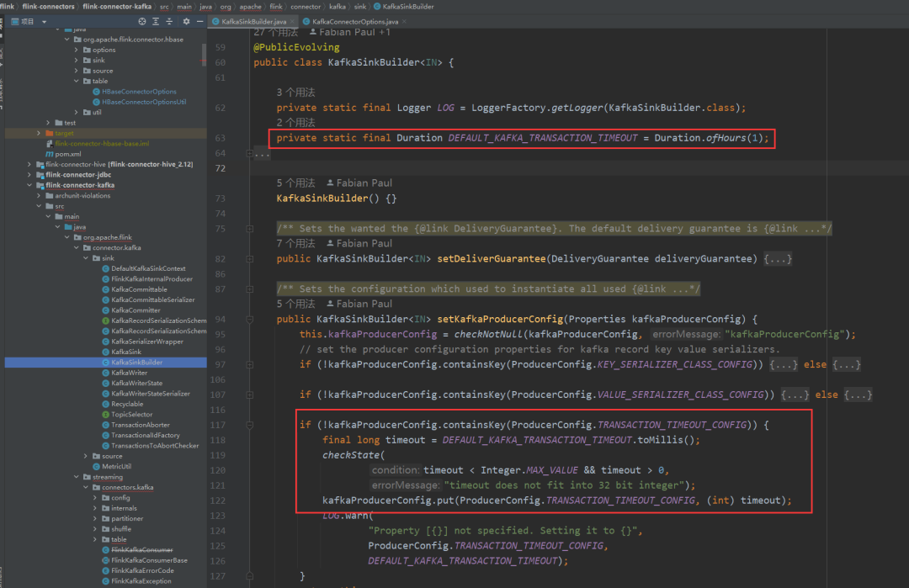Screen dimensions: 909x588
Task: Close the KafkaConnectorOptions.java tab
Action: tap(406, 21)
